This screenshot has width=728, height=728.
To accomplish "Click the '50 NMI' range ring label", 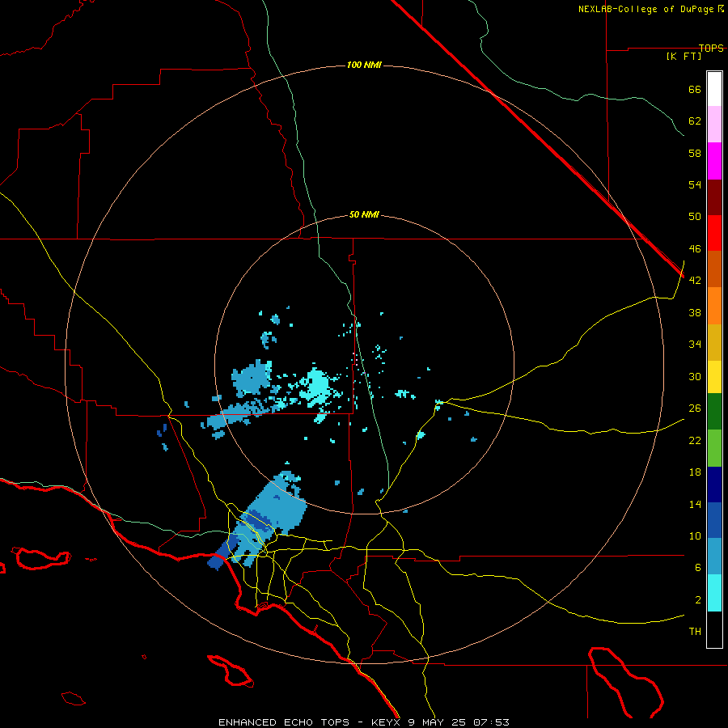I will coord(364,214).
